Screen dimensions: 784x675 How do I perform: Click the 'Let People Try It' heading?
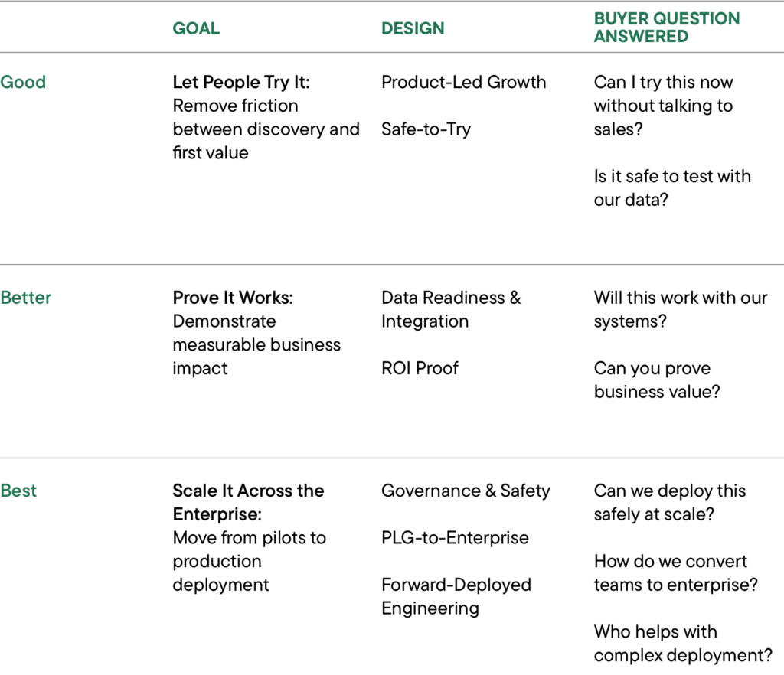(241, 82)
